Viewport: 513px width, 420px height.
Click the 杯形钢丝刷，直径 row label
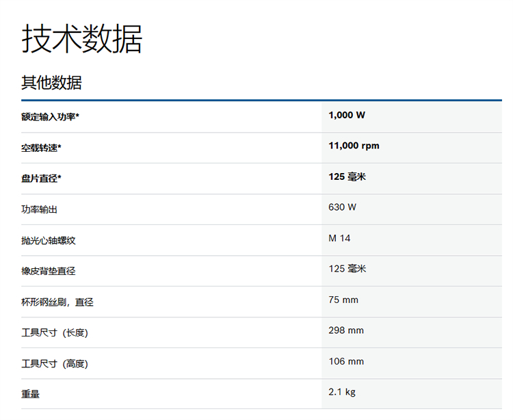pyautogui.click(x=57, y=302)
